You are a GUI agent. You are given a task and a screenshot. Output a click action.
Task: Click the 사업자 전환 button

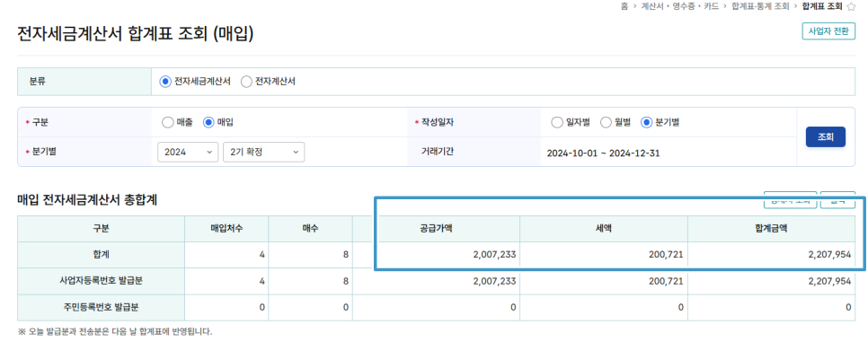pos(828,31)
